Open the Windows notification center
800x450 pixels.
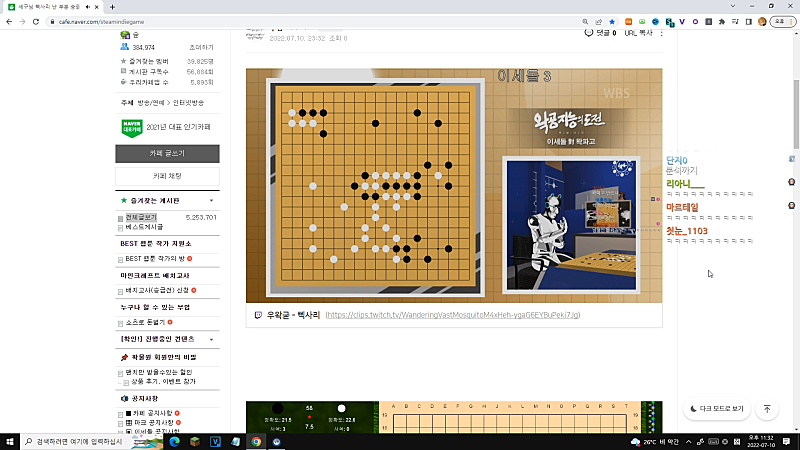point(787,442)
